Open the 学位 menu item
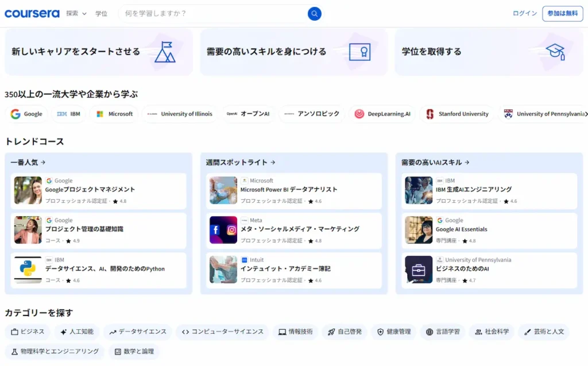Image resolution: width=588 pixels, height=366 pixels. coord(101,13)
